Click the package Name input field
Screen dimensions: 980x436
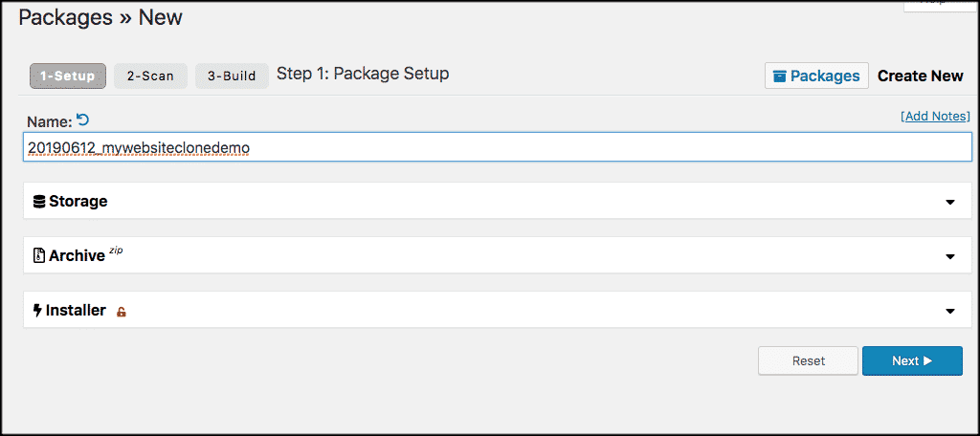point(498,146)
